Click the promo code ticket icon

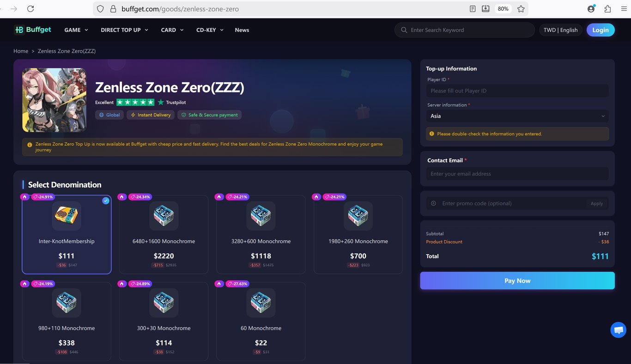click(x=433, y=203)
